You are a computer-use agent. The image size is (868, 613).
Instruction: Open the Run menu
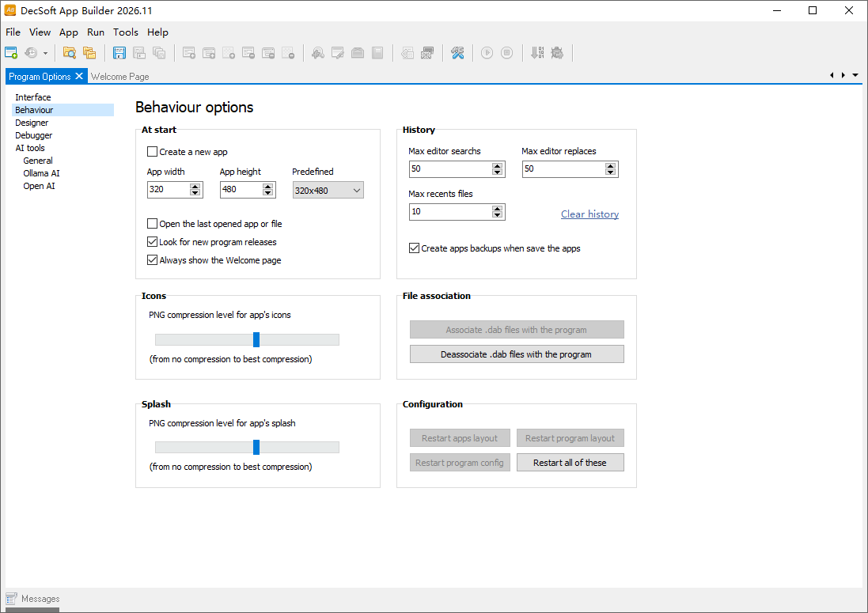96,32
